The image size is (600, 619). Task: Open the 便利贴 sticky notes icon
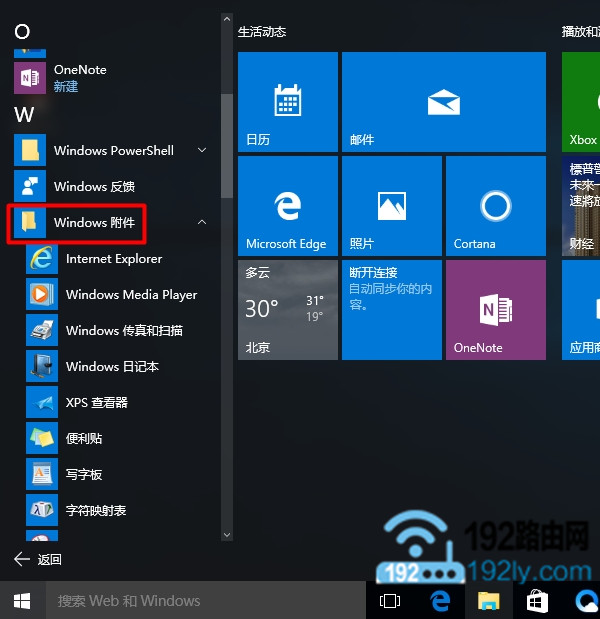coord(42,438)
